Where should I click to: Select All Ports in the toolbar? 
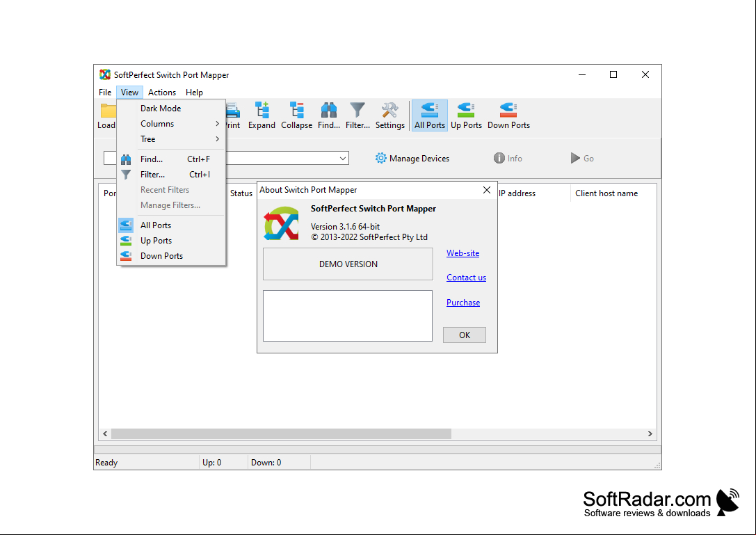click(430, 115)
